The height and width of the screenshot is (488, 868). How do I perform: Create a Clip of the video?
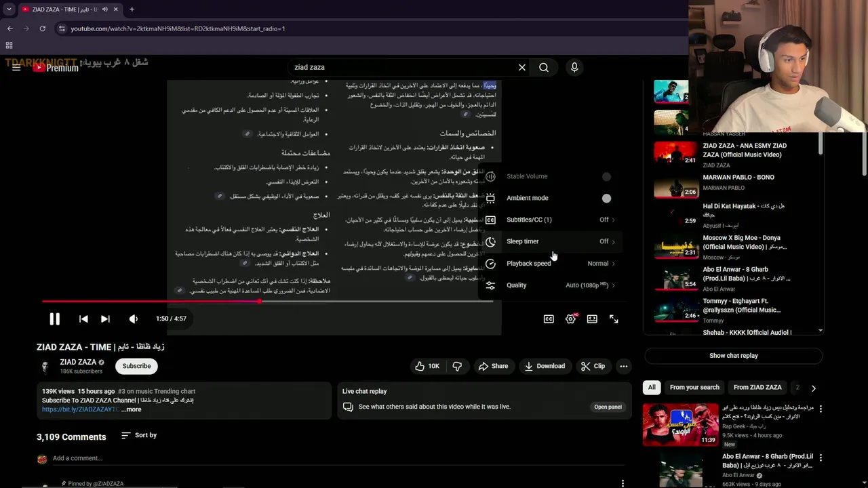593,366
